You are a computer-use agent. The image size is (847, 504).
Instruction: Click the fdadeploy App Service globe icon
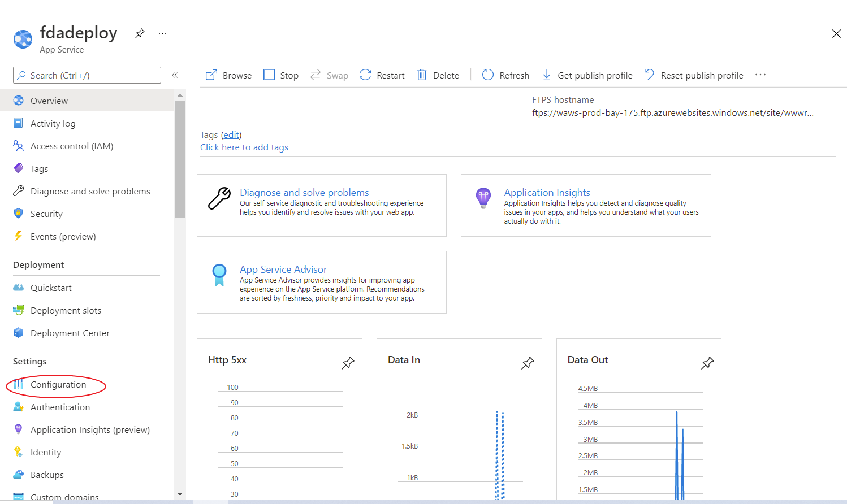(23, 40)
